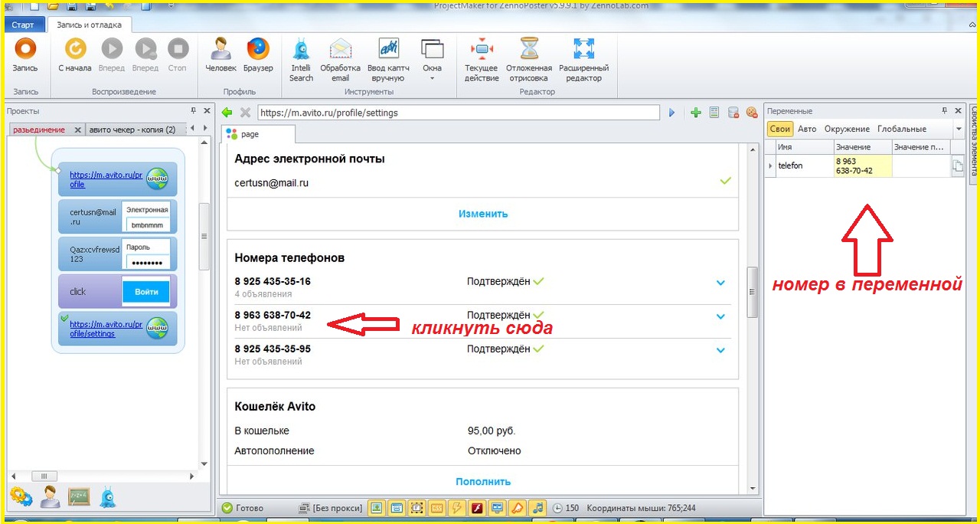Click the Пополнить wallet link
This screenshot has width=980, height=524.
pyautogui.click(x=483, y=482)
